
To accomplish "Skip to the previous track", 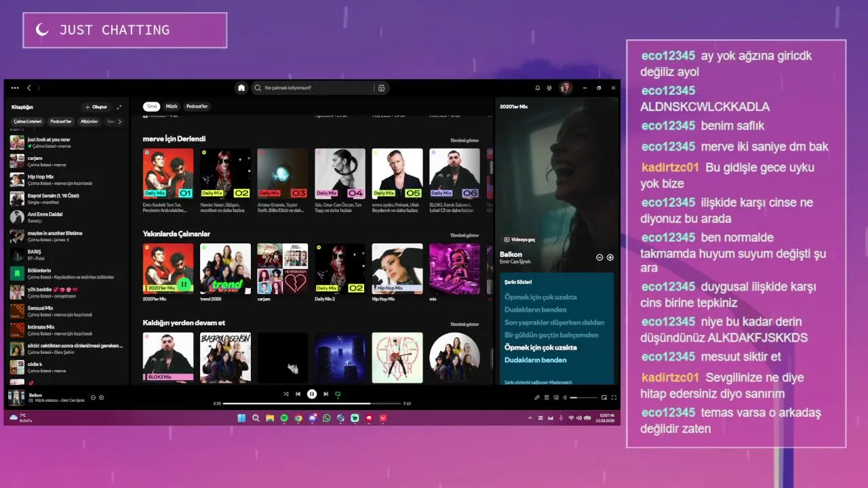I will coord(298,394).
